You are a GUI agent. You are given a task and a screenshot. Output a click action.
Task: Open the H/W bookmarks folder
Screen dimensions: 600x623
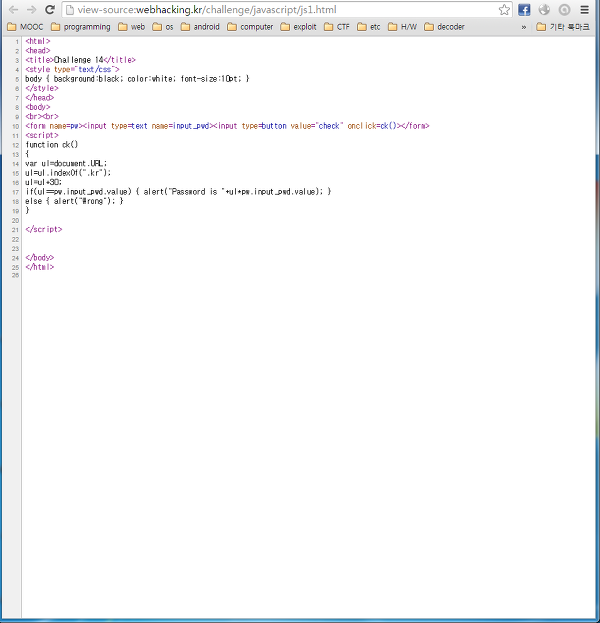(403, 27)
